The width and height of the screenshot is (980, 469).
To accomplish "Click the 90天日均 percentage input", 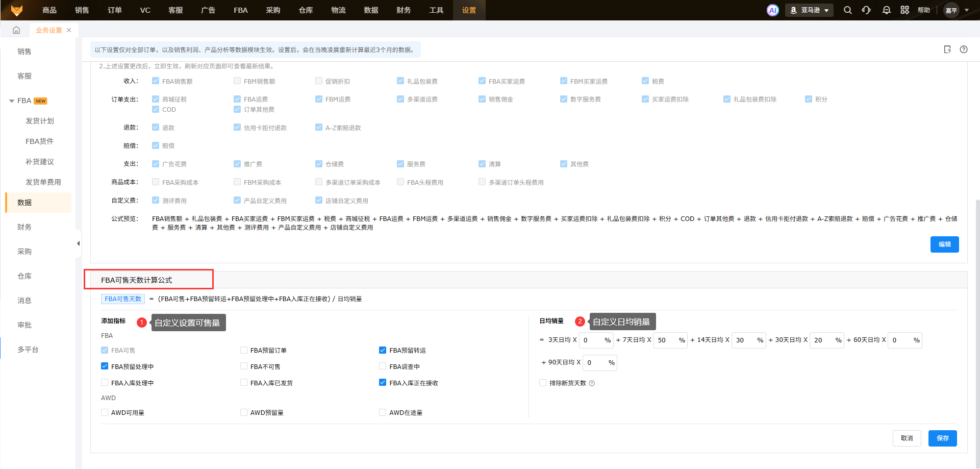I will pyautogui.click(x=600, y=363).
